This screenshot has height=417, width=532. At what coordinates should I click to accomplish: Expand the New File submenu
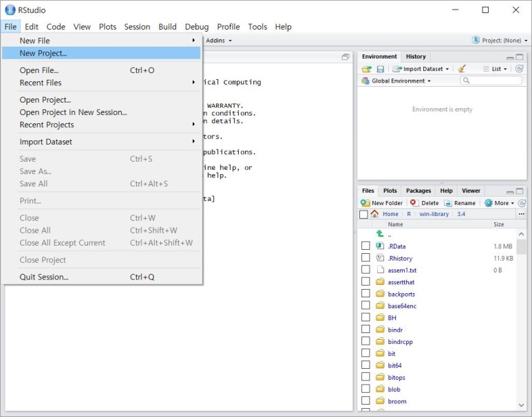point(101,41)
